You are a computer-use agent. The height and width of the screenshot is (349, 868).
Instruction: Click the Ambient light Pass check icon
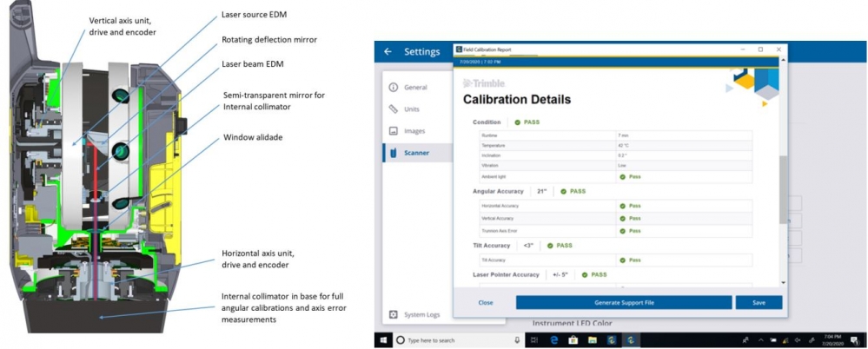click(622, 177)
